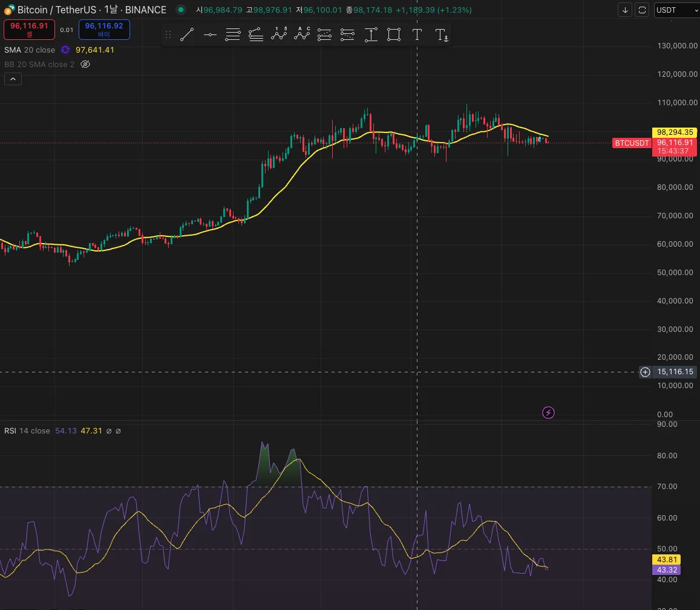Select the long position tool
The image size is (700, 610).
coord(324,34)
